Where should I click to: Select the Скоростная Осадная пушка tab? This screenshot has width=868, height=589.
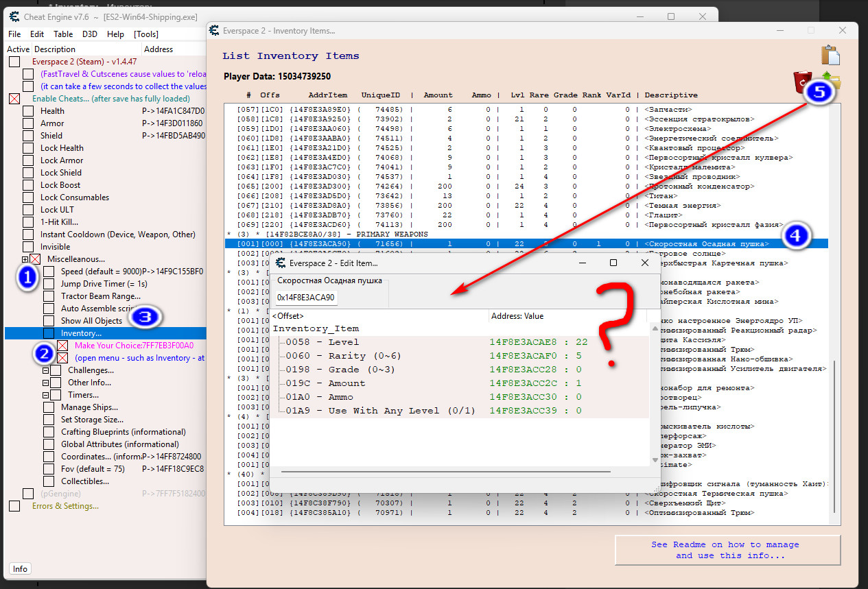(329, 280)
